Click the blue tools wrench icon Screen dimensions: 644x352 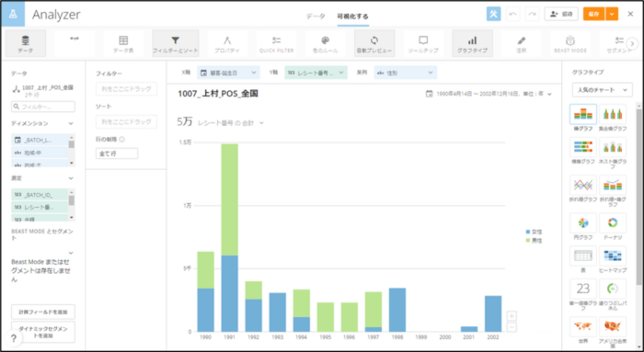coord(493,14)
